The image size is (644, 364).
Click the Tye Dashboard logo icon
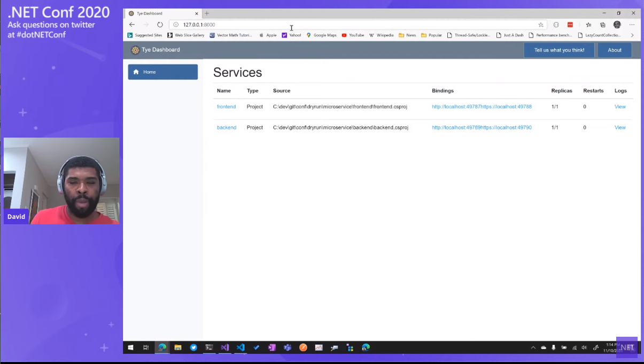pos(135,50)
